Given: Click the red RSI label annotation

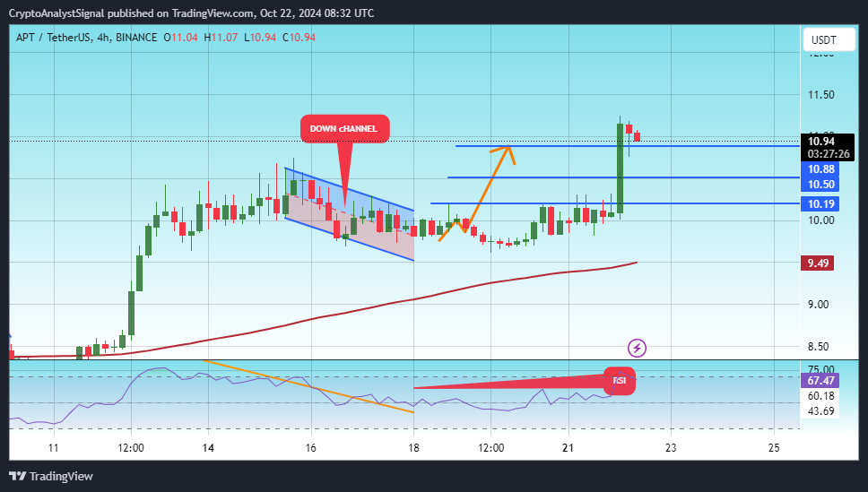Looking at the screenshot, I should point(620,381).
